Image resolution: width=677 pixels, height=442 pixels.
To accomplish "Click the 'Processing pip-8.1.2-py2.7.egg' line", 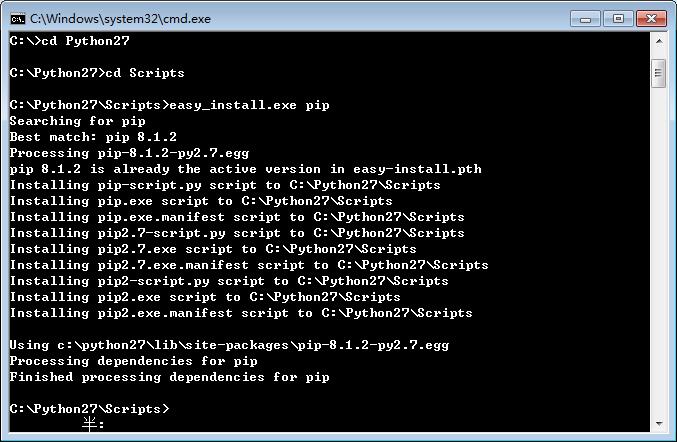I will pos(130,153).
